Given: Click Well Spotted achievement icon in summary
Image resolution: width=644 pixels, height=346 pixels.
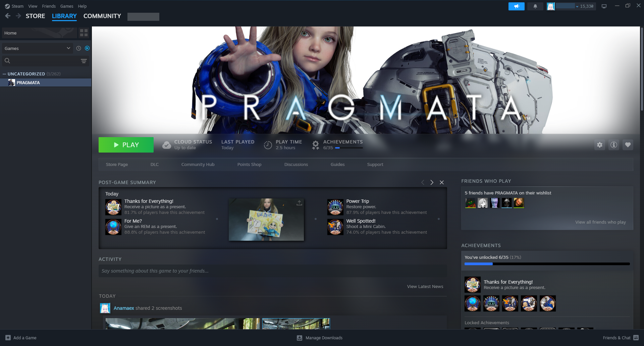Looking at the screenshot, I should tap(335, 227).
